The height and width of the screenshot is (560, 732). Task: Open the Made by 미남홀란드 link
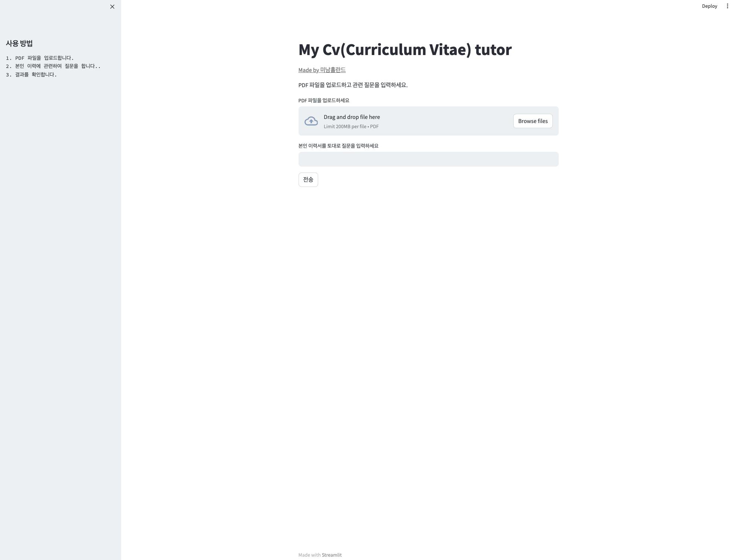(322, 70)
